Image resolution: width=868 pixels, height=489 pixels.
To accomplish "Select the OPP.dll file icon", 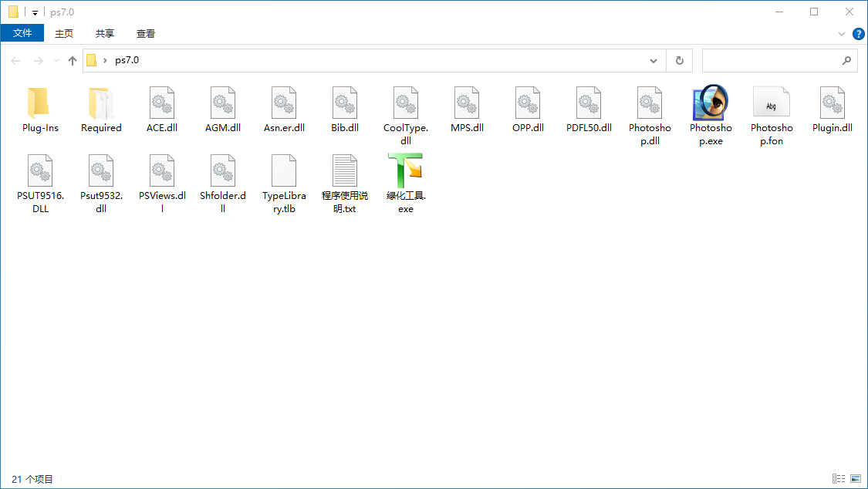I will coord(528,103).
